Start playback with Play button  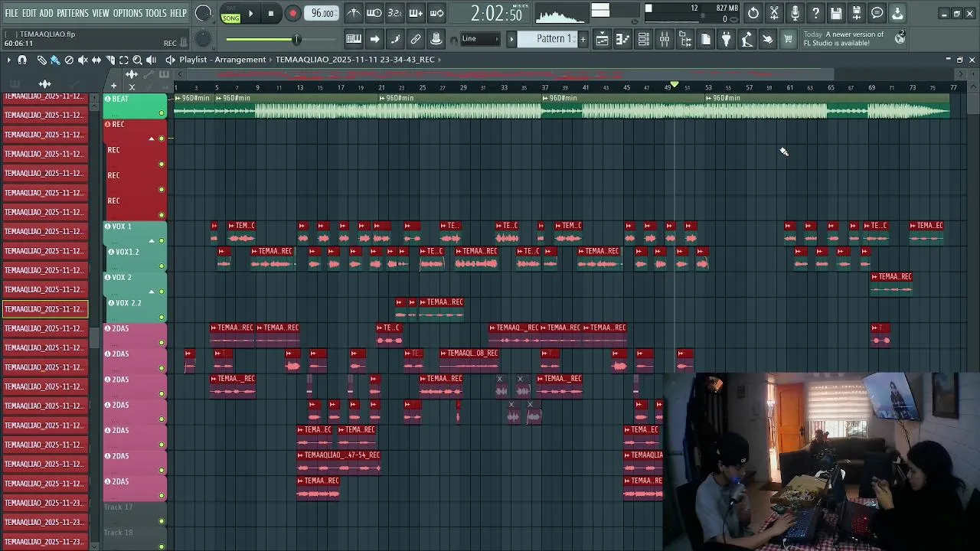pyautogui.click(x=250, y=14)
